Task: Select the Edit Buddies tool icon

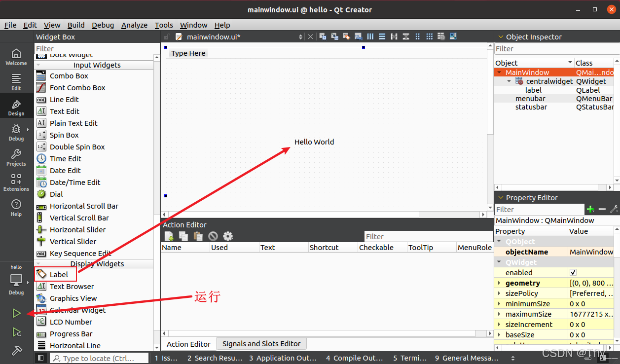Action: [347, 36]
